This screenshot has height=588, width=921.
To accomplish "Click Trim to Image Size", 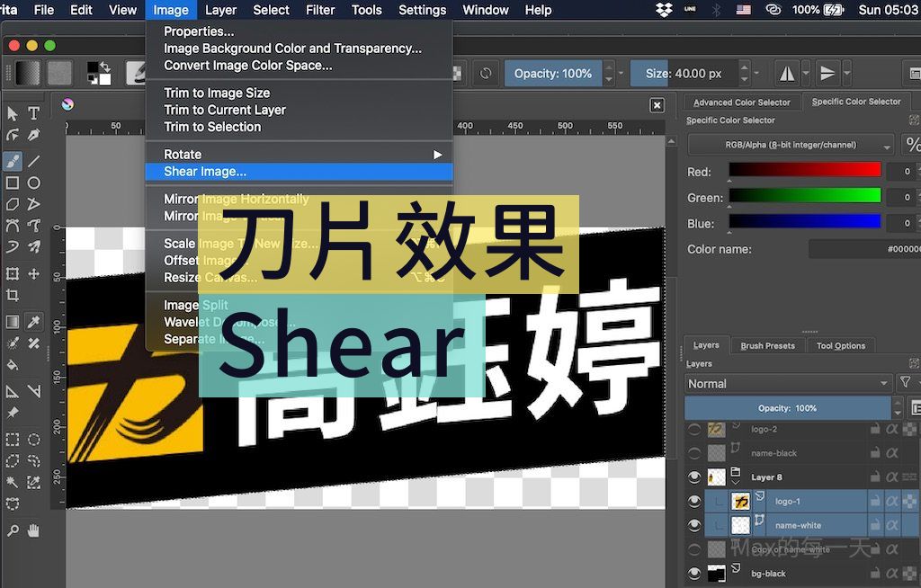I will pos(217,93).
